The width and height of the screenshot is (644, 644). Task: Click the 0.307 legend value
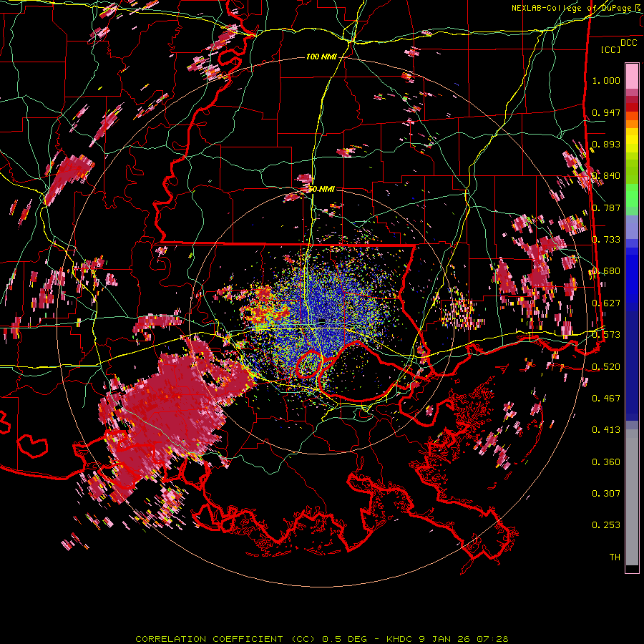606,494
